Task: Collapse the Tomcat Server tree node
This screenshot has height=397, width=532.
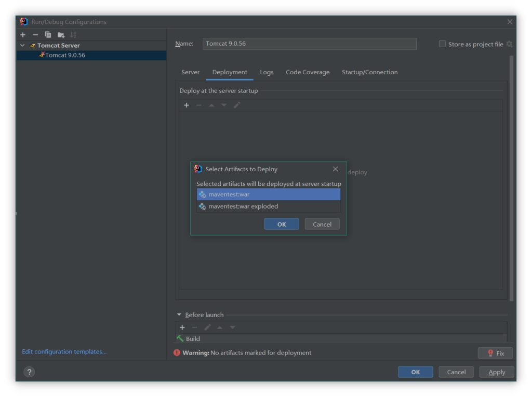Action: click(x=22, y=45)
